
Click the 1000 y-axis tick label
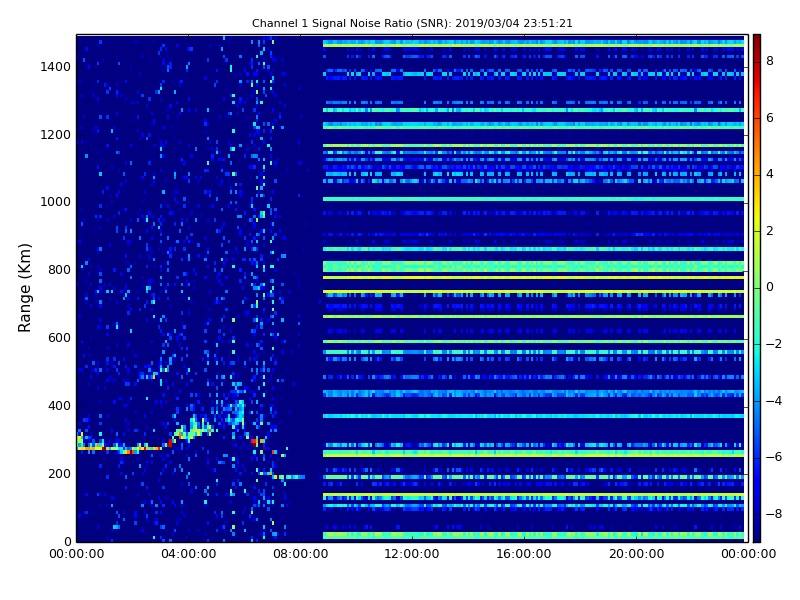point(56,202)
